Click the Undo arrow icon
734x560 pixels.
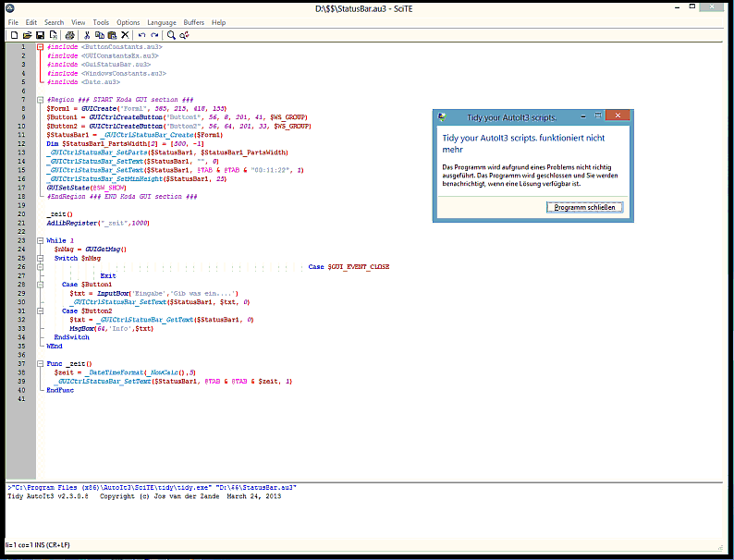[x=141, y=35]
